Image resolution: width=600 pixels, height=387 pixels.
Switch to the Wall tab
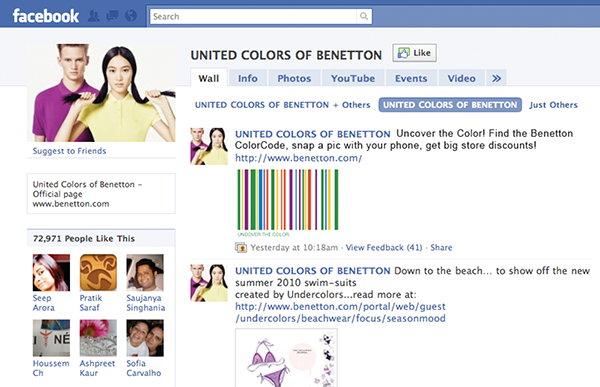click(x=209, y=78)
